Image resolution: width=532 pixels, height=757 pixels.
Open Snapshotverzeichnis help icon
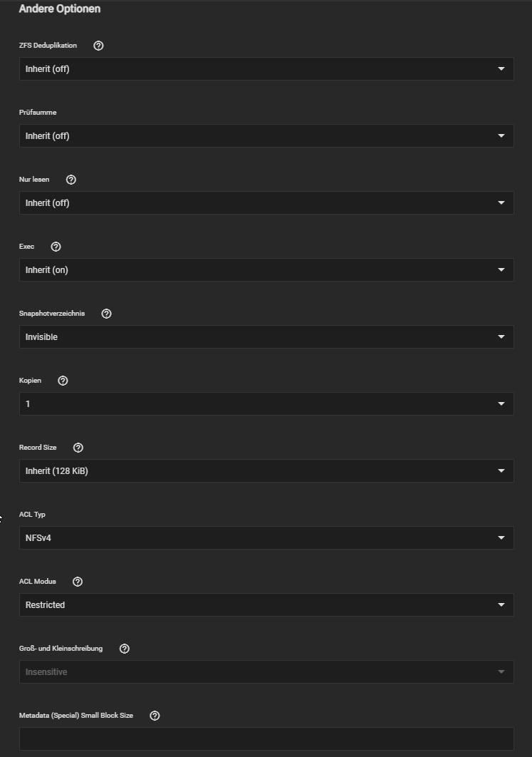click(x=107, y=314)
